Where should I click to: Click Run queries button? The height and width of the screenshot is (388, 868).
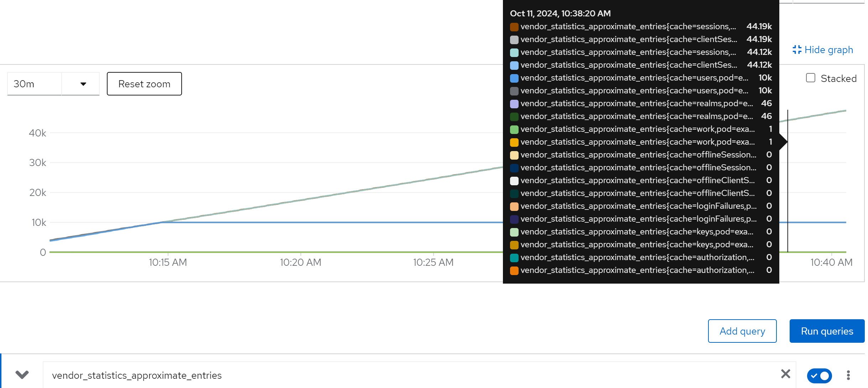(x=827, y=331)
